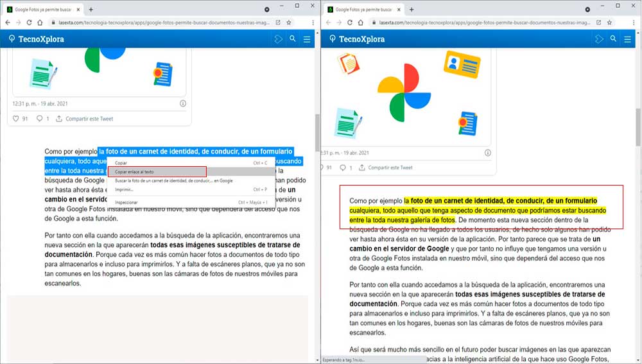642x364 pixels.
Task: Open tweet replies bubble in right window
Action: click(343, 168)
